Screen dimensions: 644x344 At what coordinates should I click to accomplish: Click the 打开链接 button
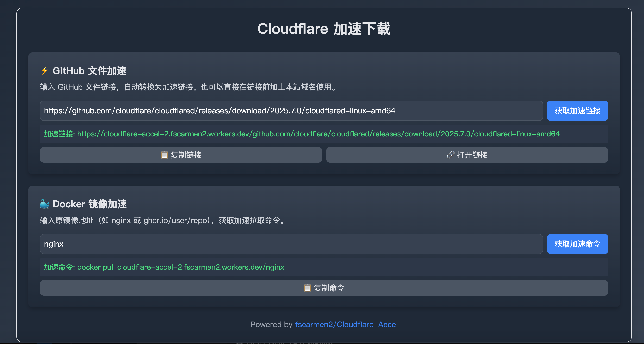coord(467,155)
